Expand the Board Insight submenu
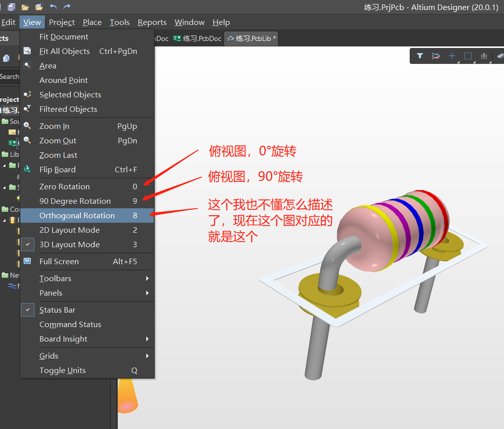 (x=63, y=339)
